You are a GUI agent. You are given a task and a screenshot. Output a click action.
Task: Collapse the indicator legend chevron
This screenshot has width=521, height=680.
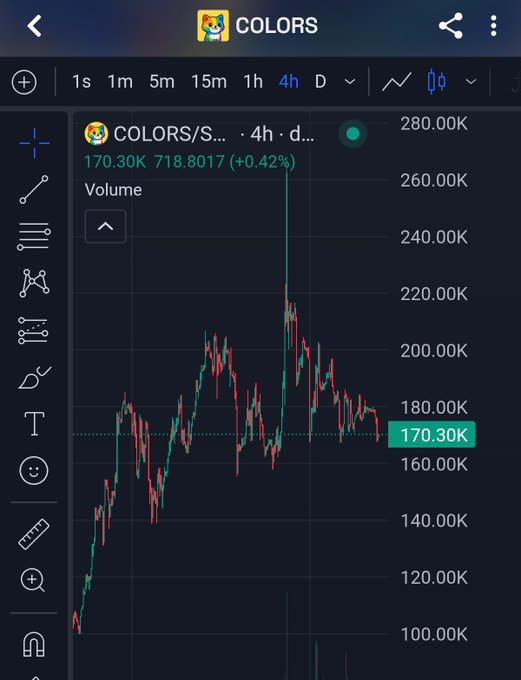point(105,226)
